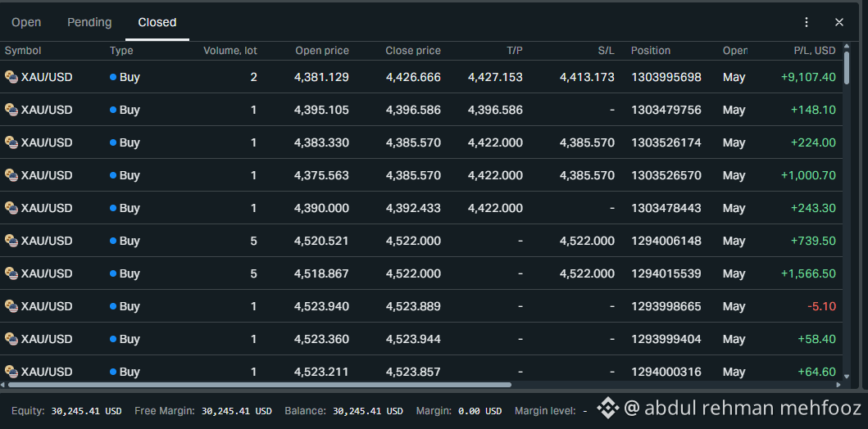
Task: Sort by the Type column header
Action: click(121, 51)
